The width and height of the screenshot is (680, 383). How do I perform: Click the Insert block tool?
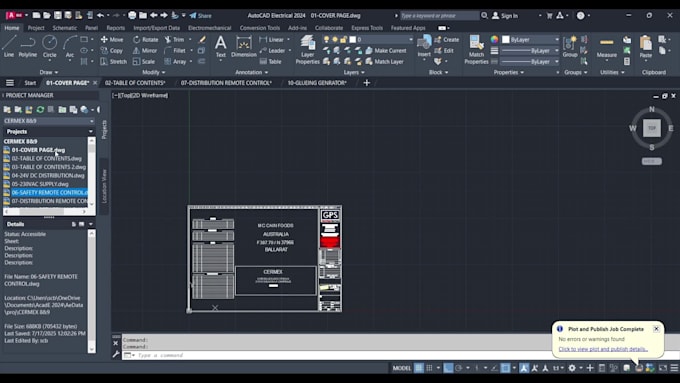tap(424, 46)
